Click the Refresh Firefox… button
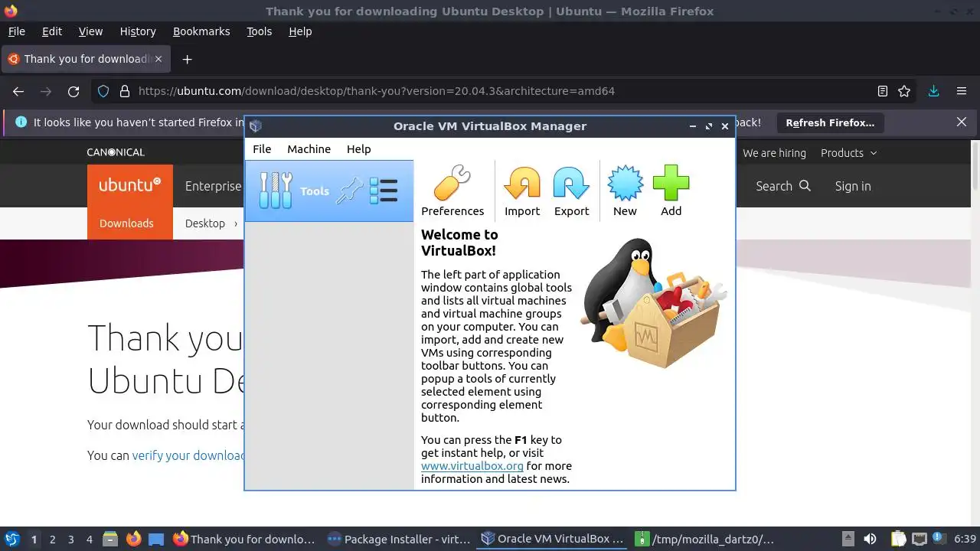 point(830,122)
